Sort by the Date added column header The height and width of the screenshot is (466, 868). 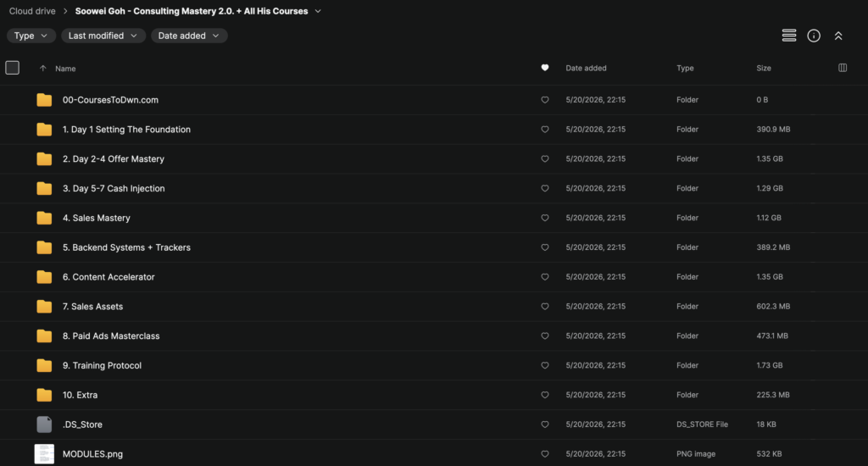pyautogui.click(x=586, y=68)
